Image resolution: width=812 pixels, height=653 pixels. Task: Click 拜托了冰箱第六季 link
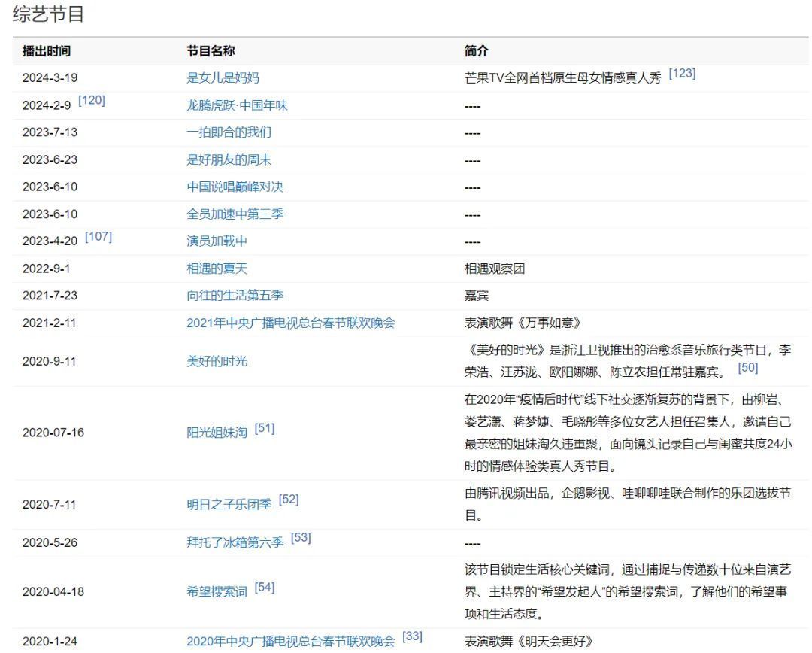[235, 542]
